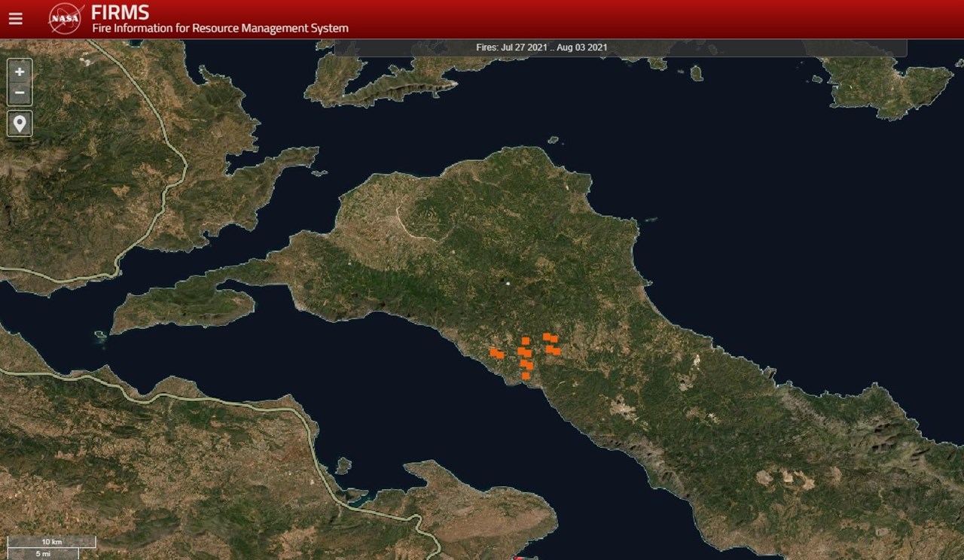Screen dimensions: 964x560
Task: Zoom in with the plus button
Action: pos(20,72)
